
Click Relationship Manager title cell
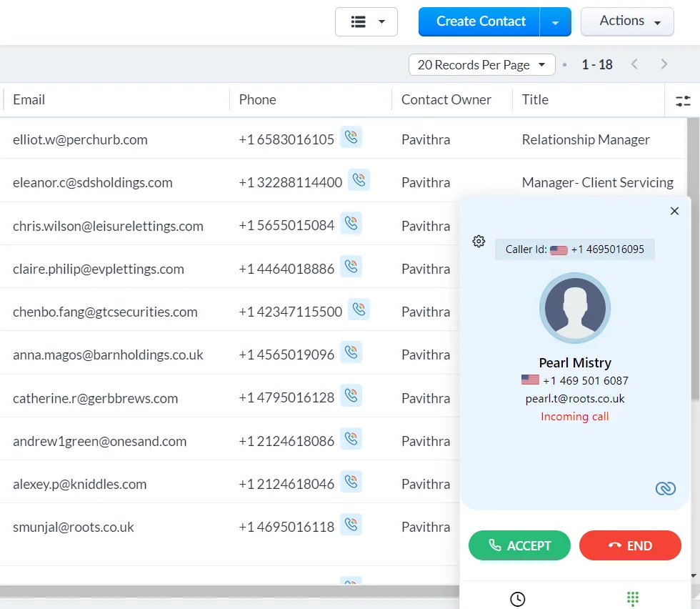(x=586, y=140)
